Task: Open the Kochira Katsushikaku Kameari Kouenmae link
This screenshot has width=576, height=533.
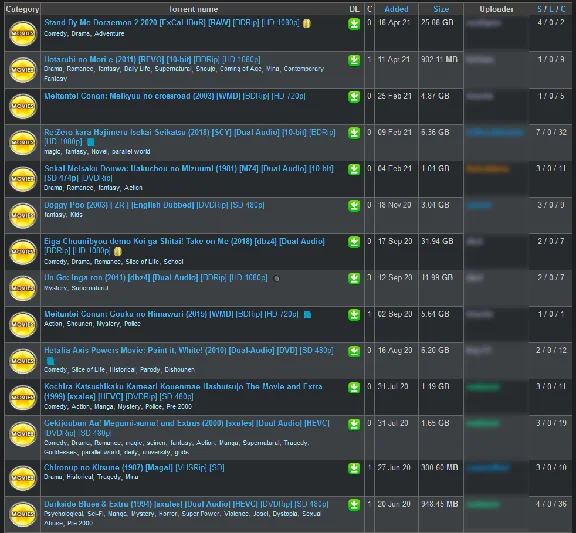Action: 183,391
